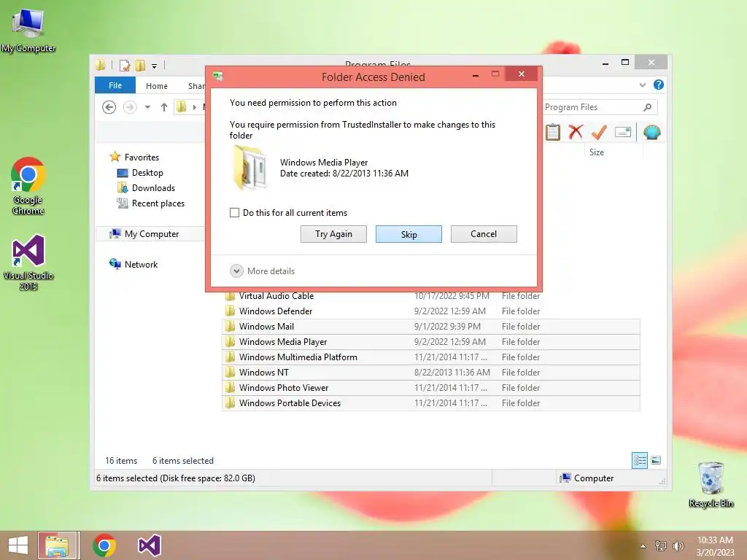Click the red X Delete icon
747x560 pixels.
tap(576, 131)
